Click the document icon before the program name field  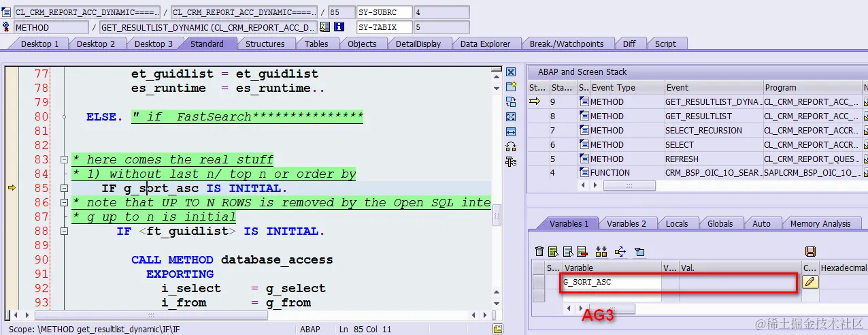(x=7, y=12)
